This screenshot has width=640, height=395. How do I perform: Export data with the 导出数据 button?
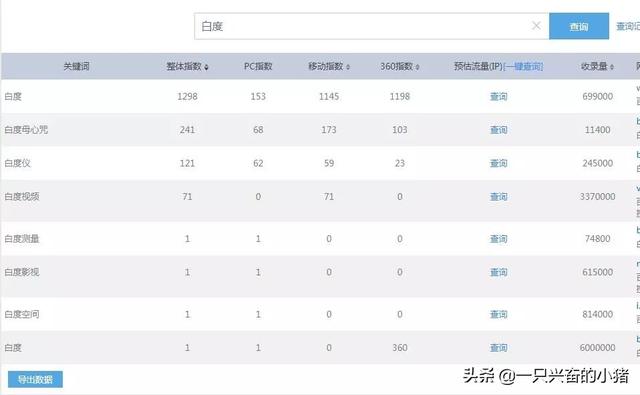tap(35, 379)
